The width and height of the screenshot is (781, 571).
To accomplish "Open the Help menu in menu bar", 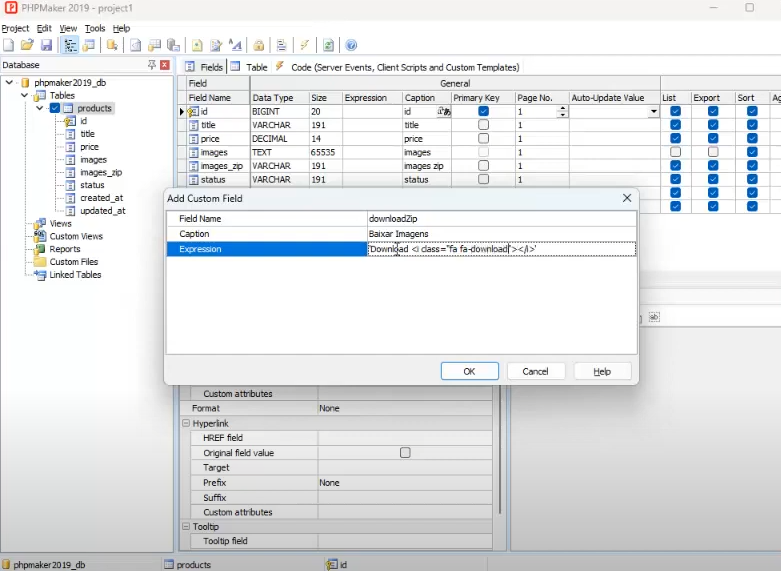I will [x=121, y=28].
